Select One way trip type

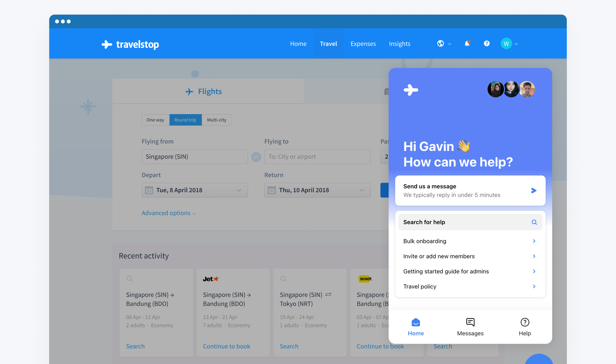point(156,120)
